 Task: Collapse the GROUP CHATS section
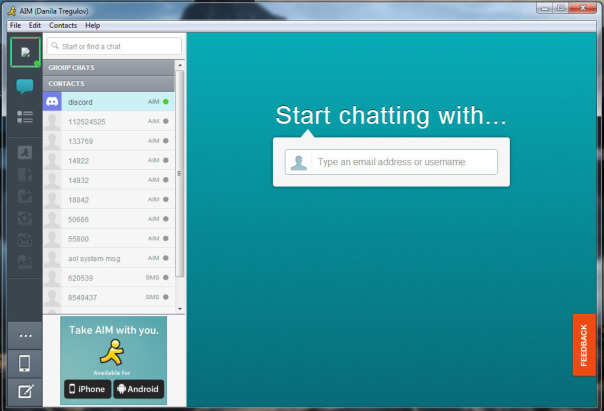point(109,67)
